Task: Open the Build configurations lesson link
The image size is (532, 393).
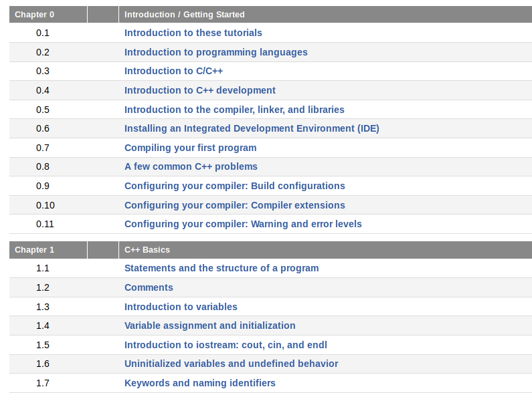Action: coord(234,186)
